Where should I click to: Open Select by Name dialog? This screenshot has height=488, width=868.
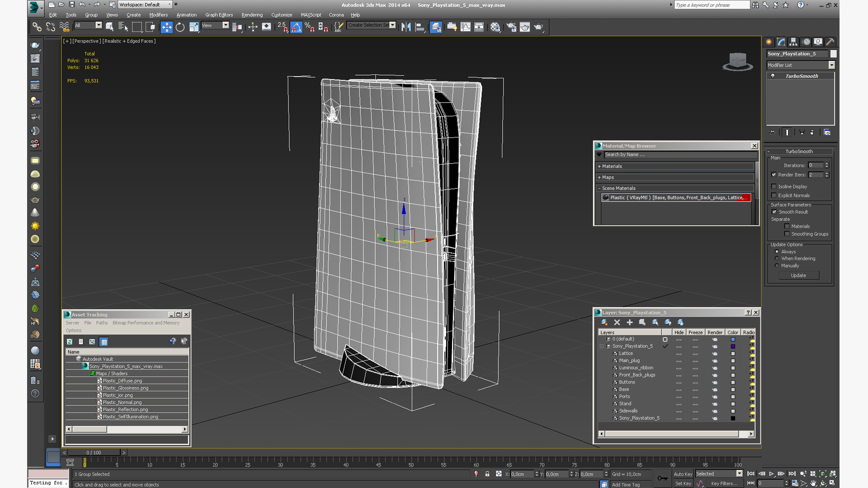click(x=123, y=27)
